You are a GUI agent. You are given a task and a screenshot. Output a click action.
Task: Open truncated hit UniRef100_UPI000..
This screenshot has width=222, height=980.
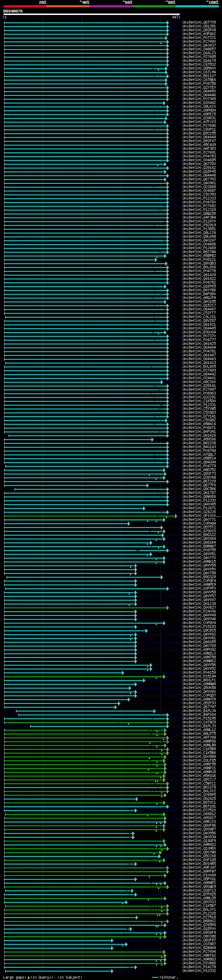[x=201, y=516]
